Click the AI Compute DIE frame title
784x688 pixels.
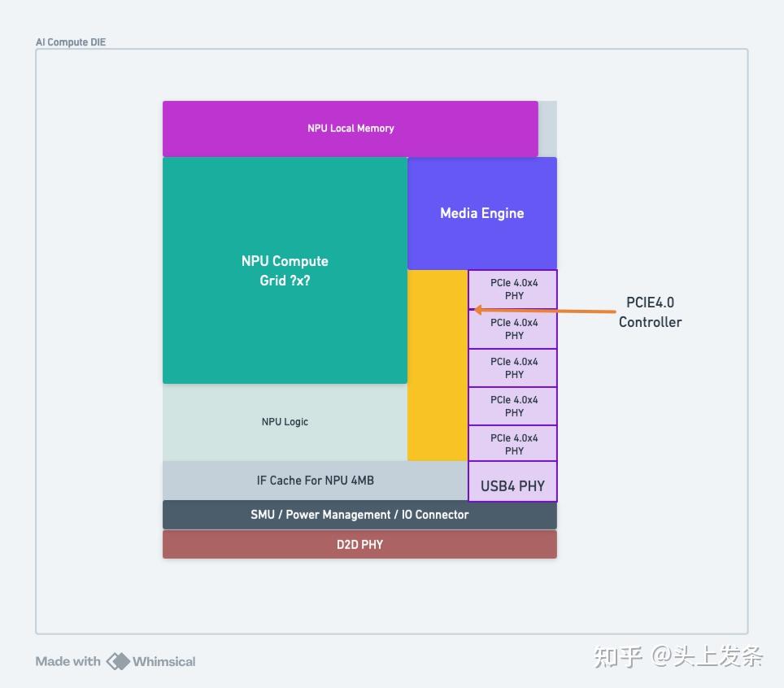pyautogui.click(x=71, y=42)
